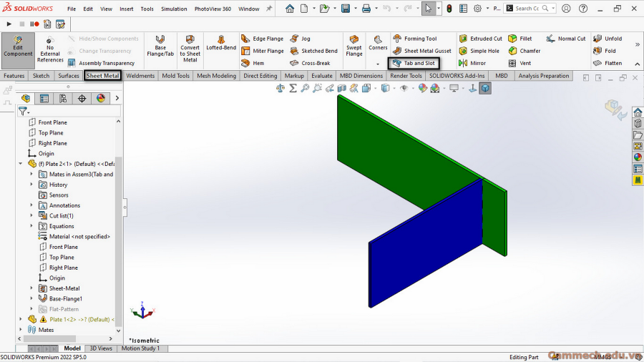The image size is (644, 362).
Task: Open the Tools menu
Action: [x=147, y=9]
